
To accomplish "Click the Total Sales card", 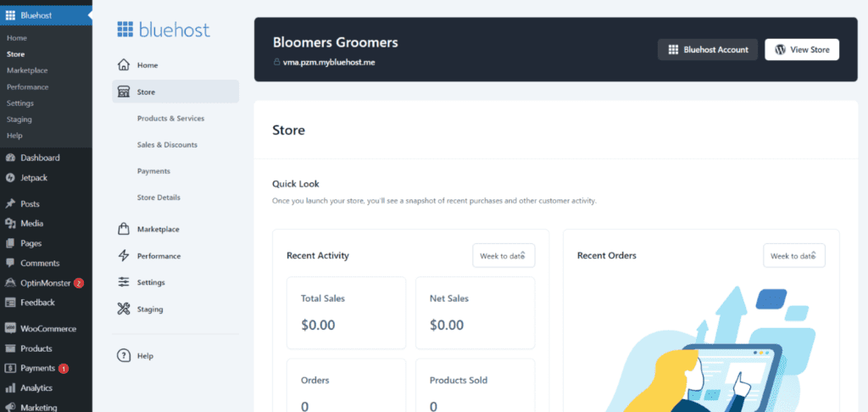I will click(346, 314).
